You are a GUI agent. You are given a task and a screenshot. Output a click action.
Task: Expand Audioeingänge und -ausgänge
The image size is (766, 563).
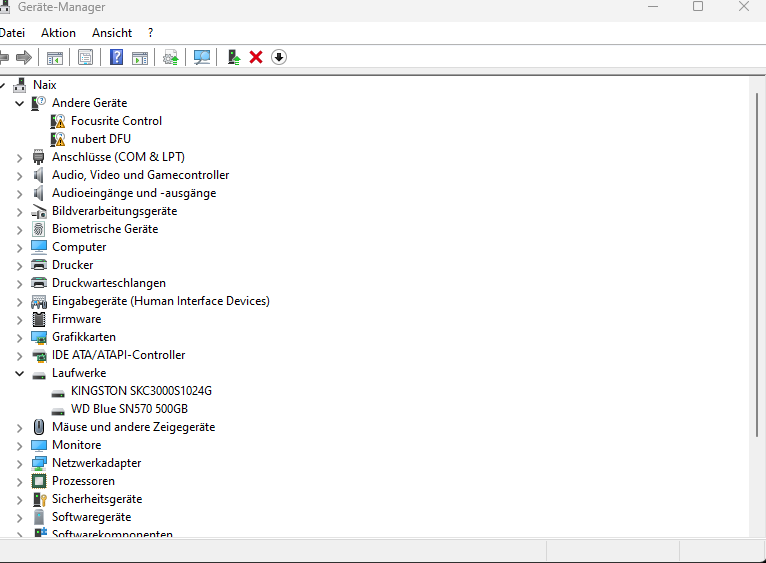pyautogui.click(x=20, y=194)
